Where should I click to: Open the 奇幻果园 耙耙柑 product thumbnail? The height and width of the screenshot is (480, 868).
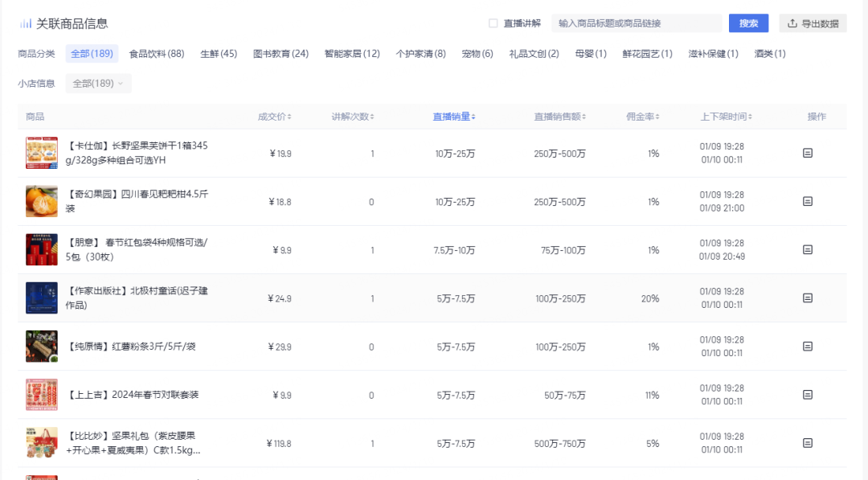coord(42,201)
